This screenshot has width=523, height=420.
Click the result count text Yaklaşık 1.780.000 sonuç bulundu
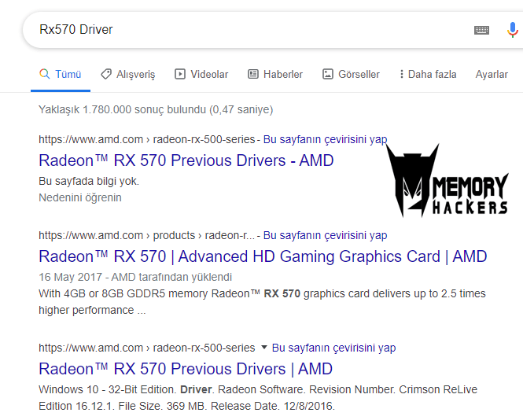(156, 109)
